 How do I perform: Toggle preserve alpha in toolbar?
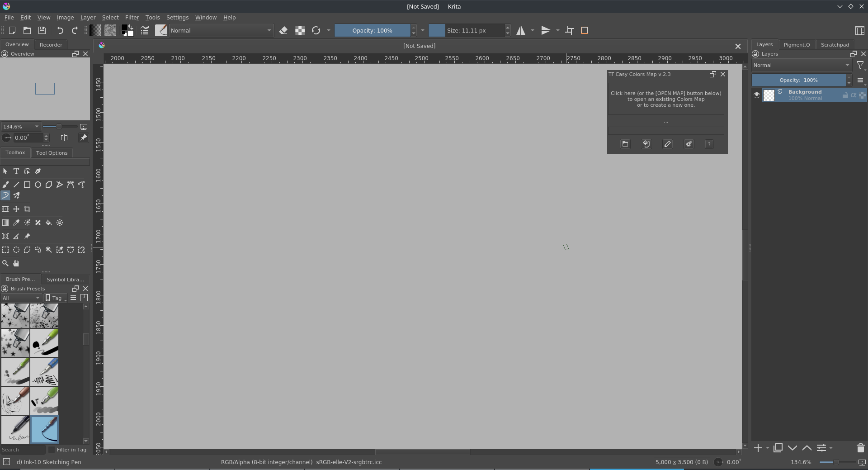tap(300, 30)
